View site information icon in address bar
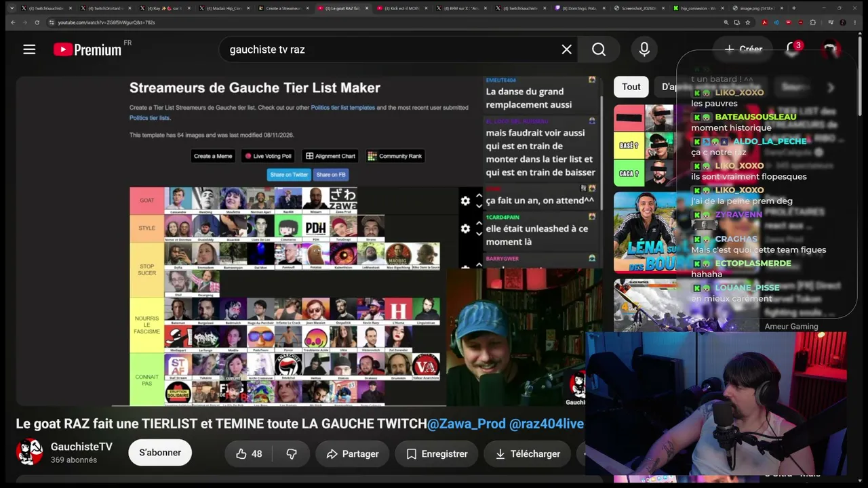The height and width of the screenshot is (488, 868). coord(52,22)
